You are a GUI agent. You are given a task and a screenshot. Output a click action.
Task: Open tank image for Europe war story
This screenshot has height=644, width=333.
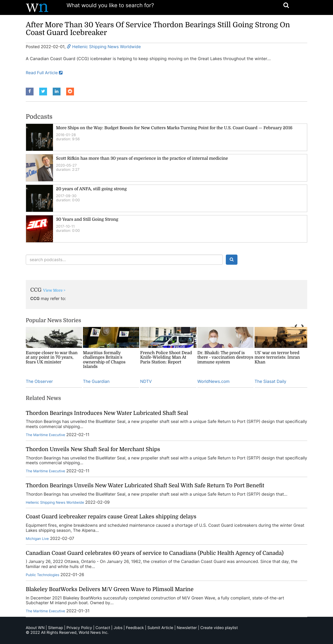click(x=54, y=337)
